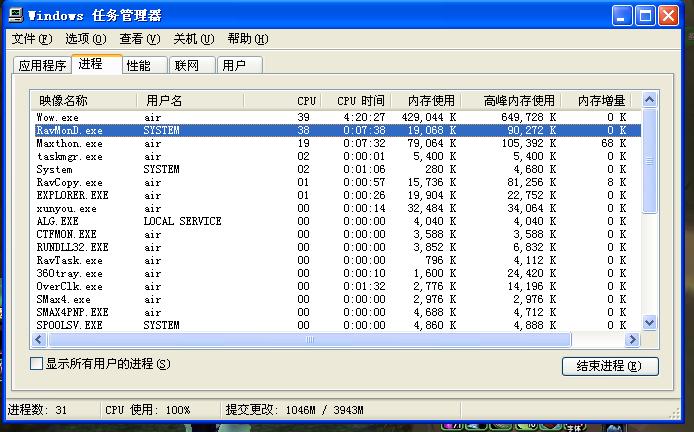694x432 pixels.
Task: Click the horizontal scrollbar thumb
Action: click(x=309, y=339)
